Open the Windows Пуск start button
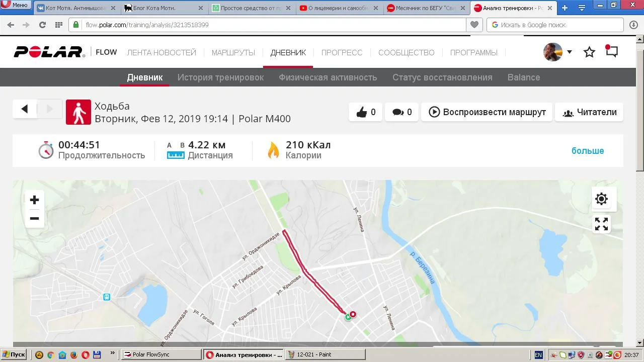644x362 pixels. click(x=14, y=354)
